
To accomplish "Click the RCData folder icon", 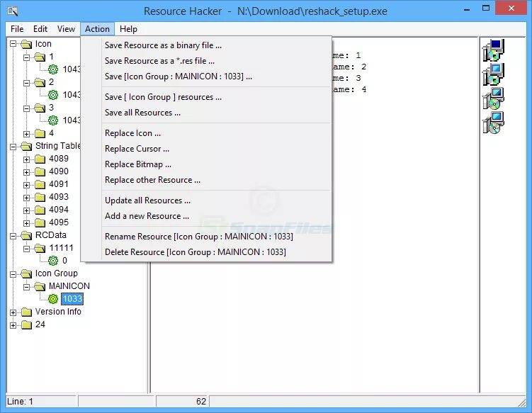I will pos(26,235).
